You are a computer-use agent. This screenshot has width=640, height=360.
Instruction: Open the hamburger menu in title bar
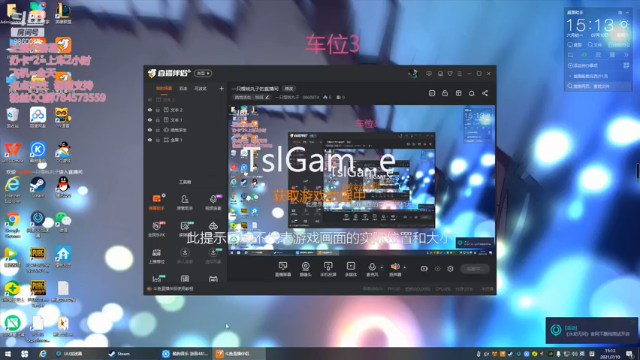(460, 73)
